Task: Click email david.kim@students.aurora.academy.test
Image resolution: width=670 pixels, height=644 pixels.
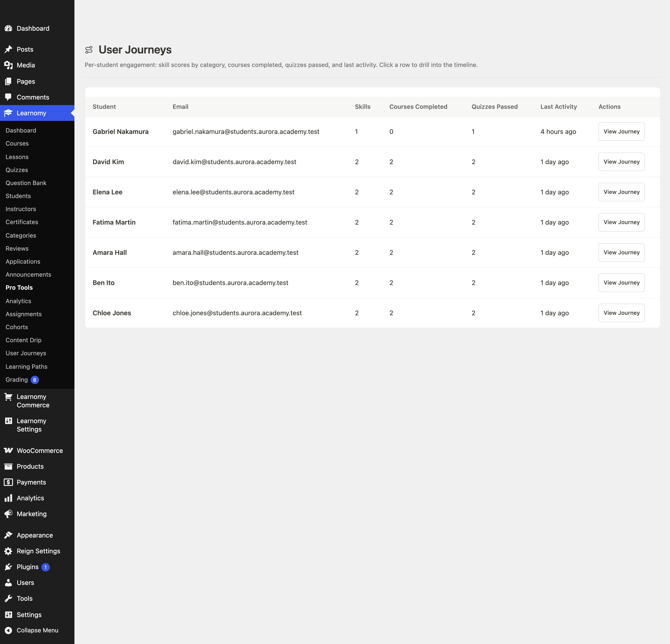Action: (234, 162)
